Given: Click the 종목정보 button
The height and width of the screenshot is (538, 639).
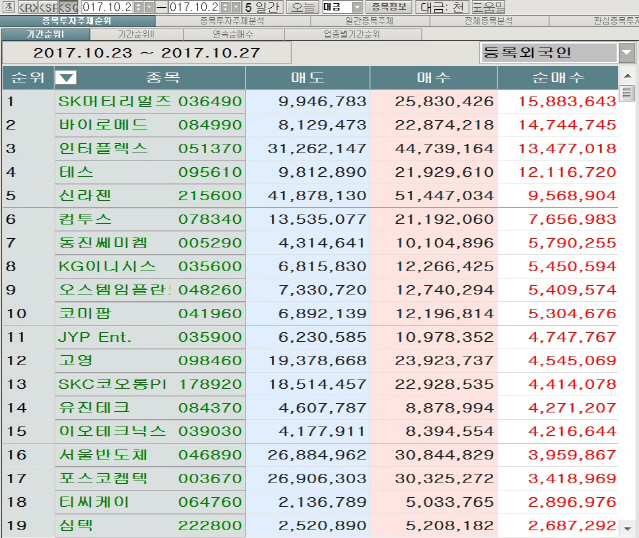Looking at the screenshot, I should click(389, 7).
